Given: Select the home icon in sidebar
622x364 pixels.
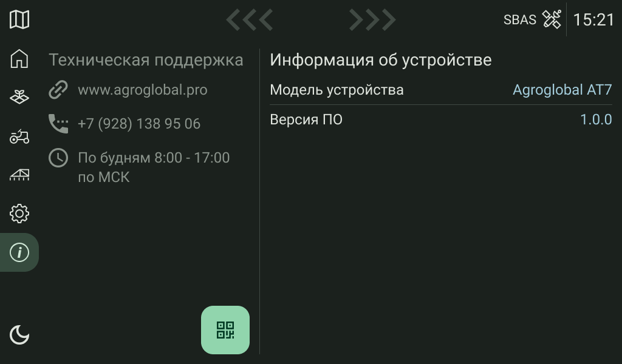Looking at the screenshot, I should (x=19, y=59).
